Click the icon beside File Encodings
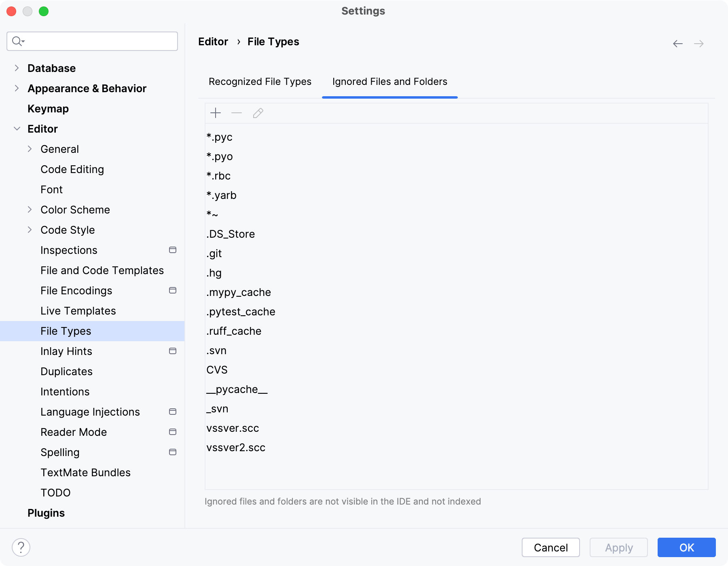The width and height of the screenshot is (728, 566). tap(173, 290)
